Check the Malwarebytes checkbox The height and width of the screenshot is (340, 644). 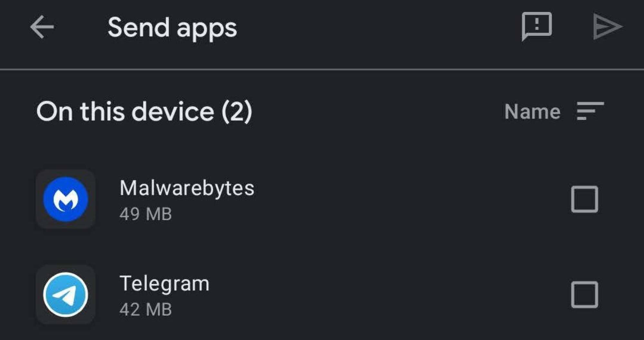584,199
